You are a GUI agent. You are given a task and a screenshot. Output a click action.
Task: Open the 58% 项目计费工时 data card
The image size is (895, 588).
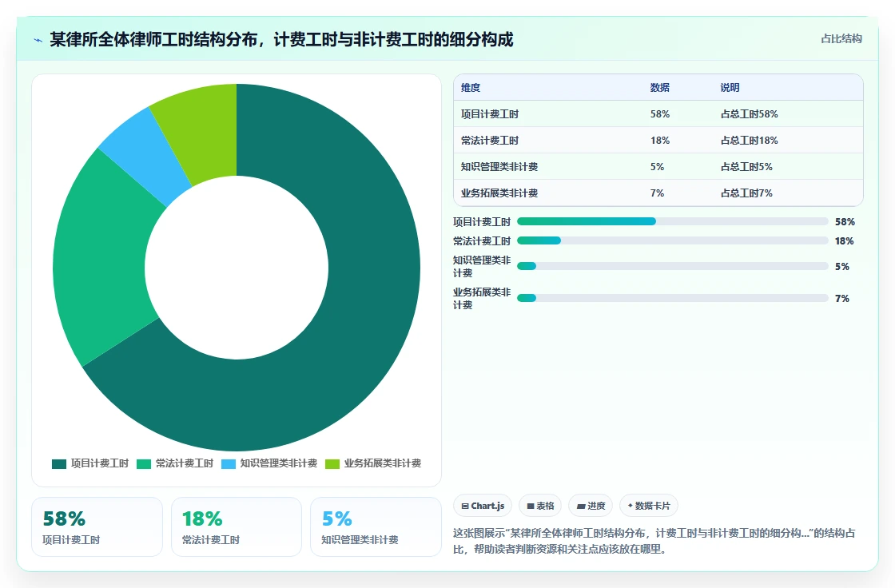[x=97, y=527]
